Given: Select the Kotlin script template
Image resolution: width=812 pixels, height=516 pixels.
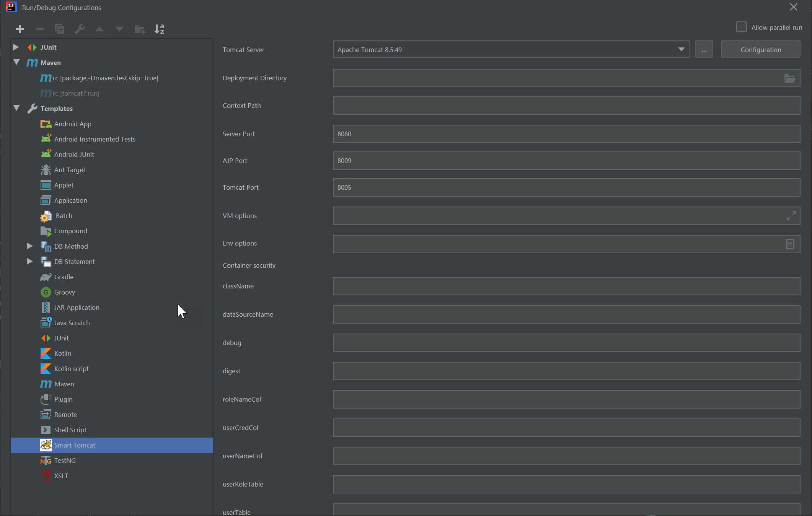Looking at the screenshot, I should [71, 369].
